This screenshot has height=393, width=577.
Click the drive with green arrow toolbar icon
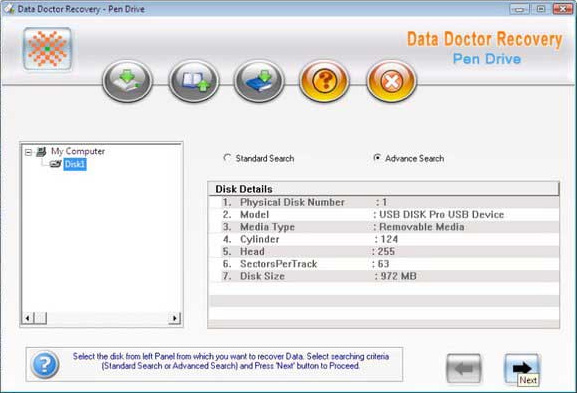[x=127, y=81]
